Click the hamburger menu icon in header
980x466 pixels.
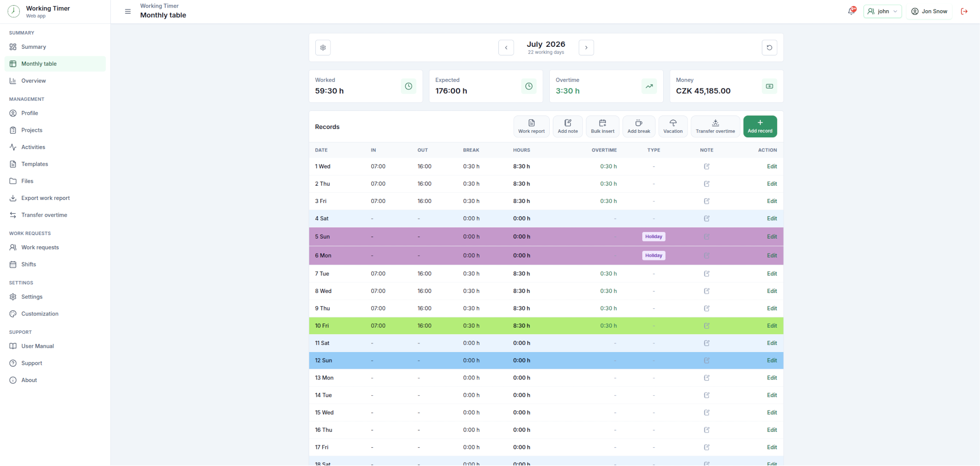[x=128, y=11]
